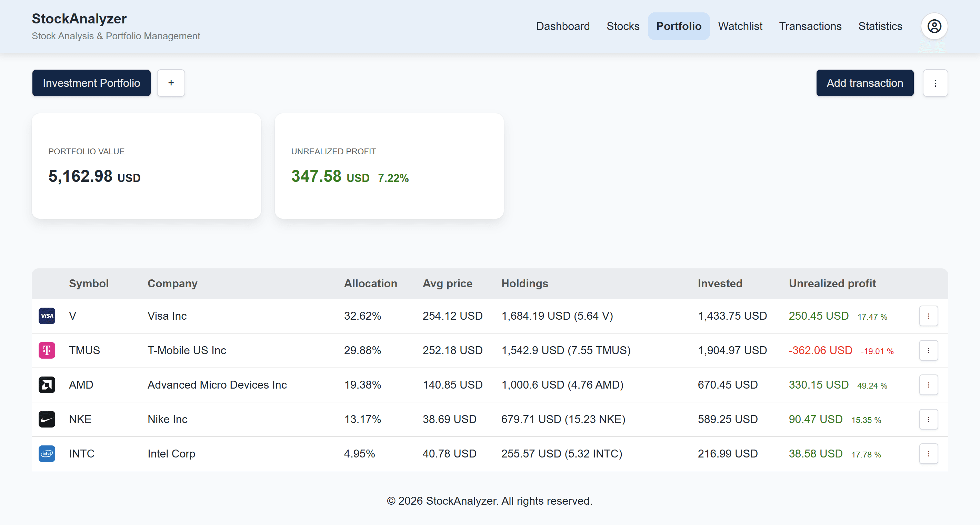The height and width of the screenshot is (525, 980).
Task: Open the AMD row three-dot menu
Action: (x=929, y=385)
